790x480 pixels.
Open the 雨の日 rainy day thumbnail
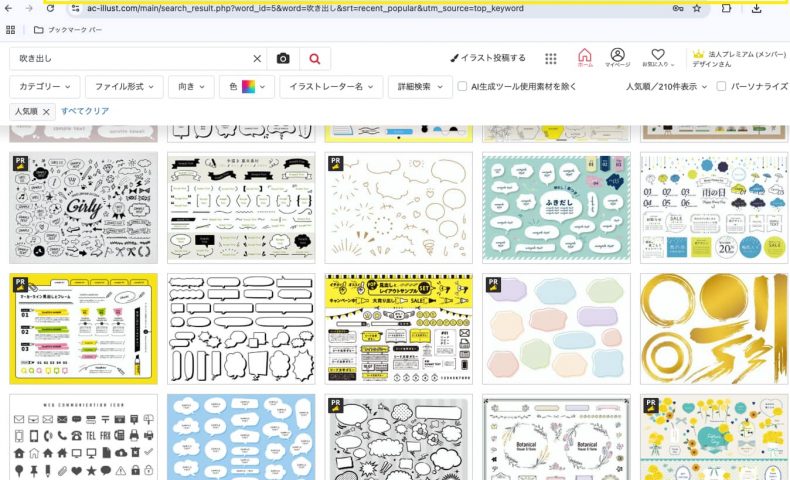point(714,208)
